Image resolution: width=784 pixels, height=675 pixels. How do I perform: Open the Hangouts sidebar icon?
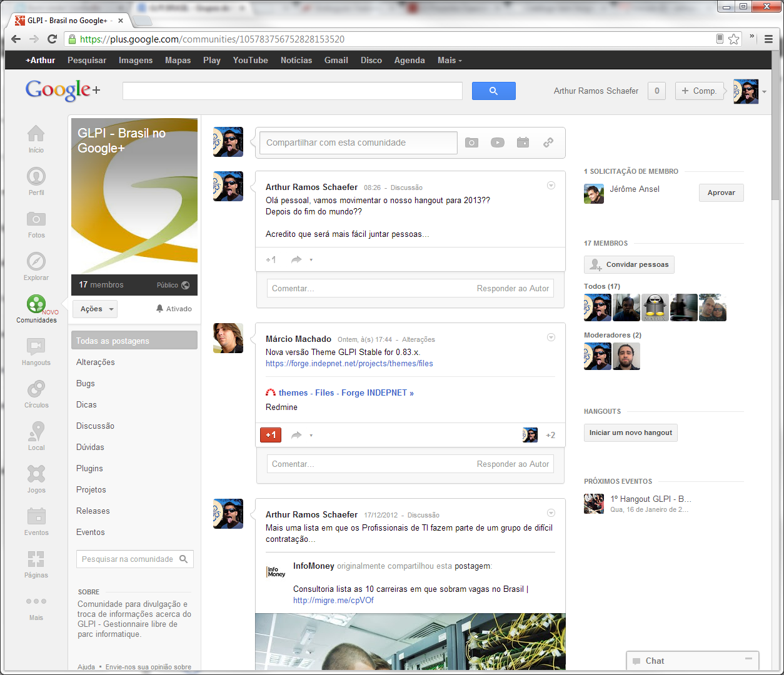tap(36, 346)
